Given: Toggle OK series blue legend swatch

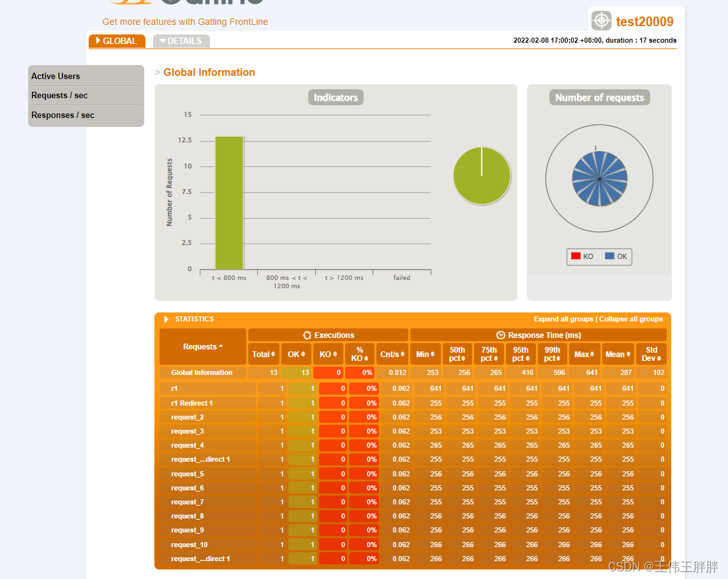Looking at the screenshot, I should tap(609, 256).
